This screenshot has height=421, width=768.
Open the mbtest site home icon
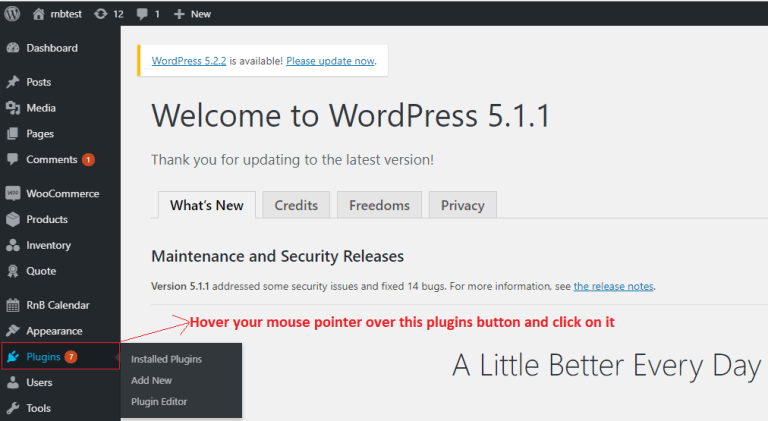(39, 14)
